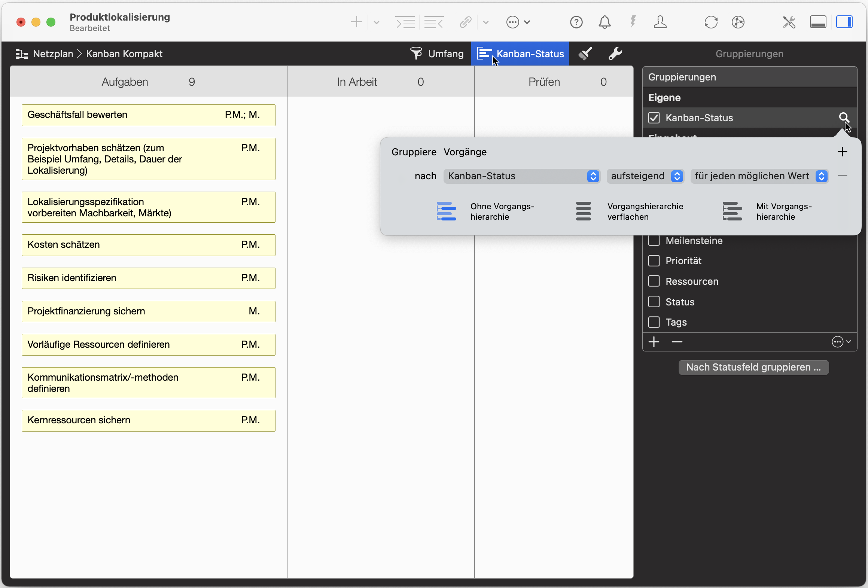
Task: Open the aufsteigend sort order dropdown
Action: coord(645,176)
